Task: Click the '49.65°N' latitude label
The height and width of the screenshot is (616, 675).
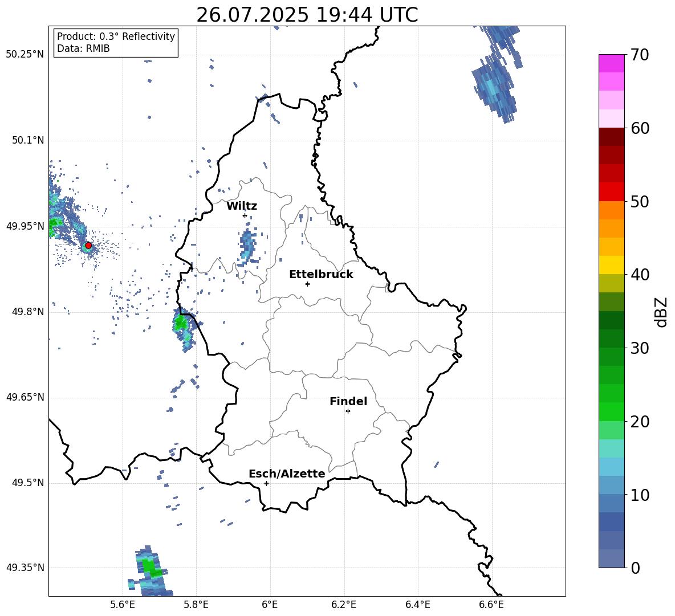Action: pyautogui.click(x=25, y=397)
